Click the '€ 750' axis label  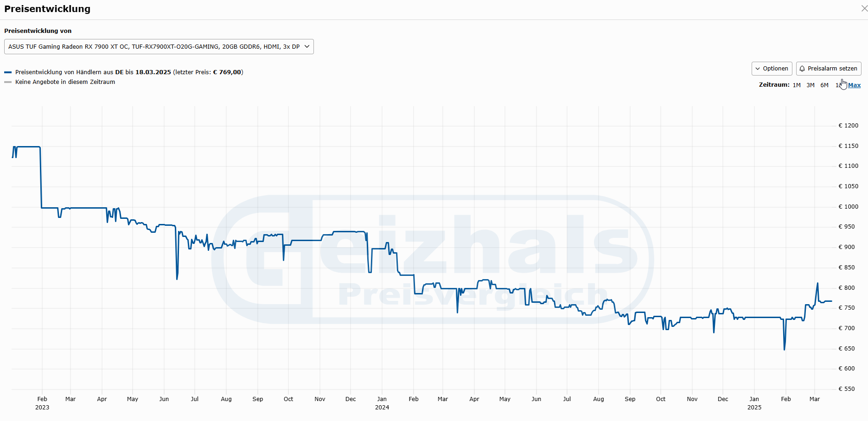847,308
